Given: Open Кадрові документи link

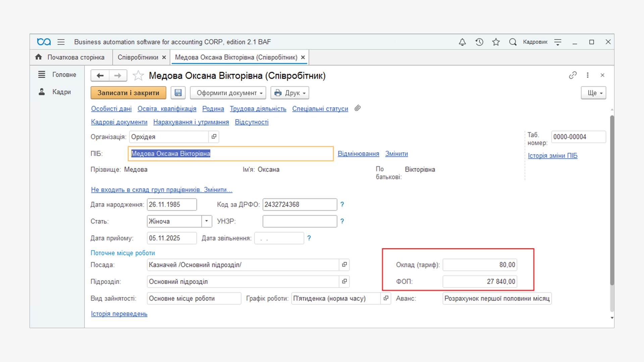Looking at the screenshot, I should (119, 122).
